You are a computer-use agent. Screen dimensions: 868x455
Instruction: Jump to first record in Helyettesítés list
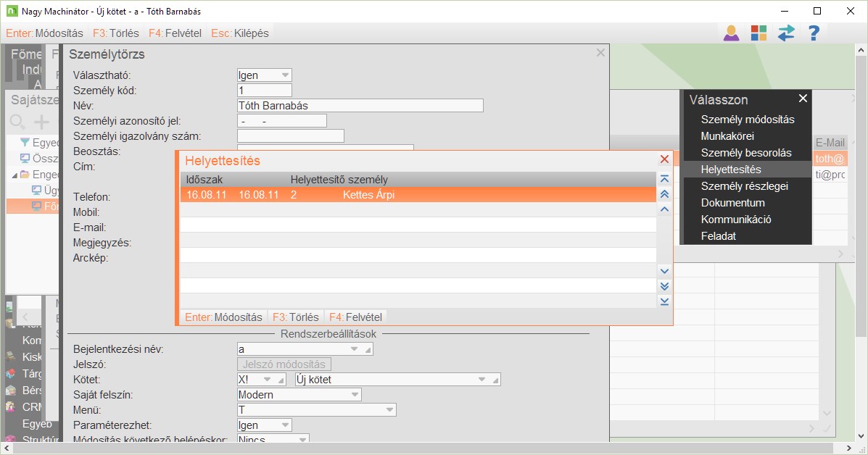[665, 179]
